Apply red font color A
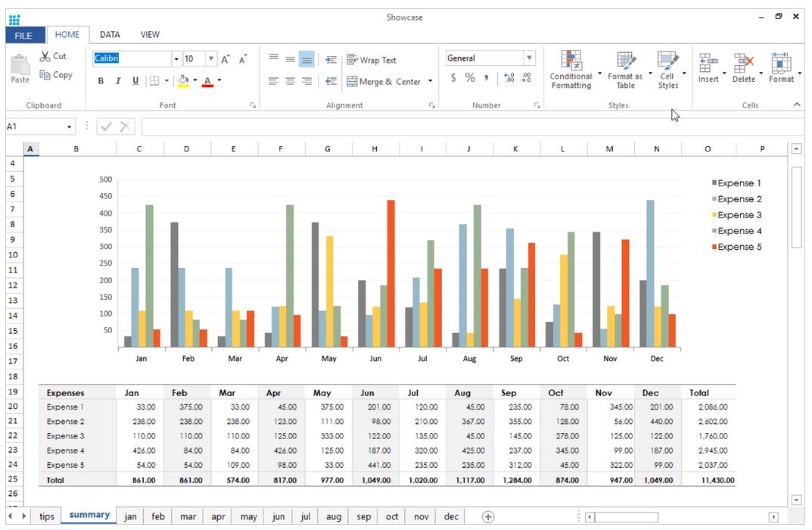This screenshot has height=530, width=812. click(207, 81)
